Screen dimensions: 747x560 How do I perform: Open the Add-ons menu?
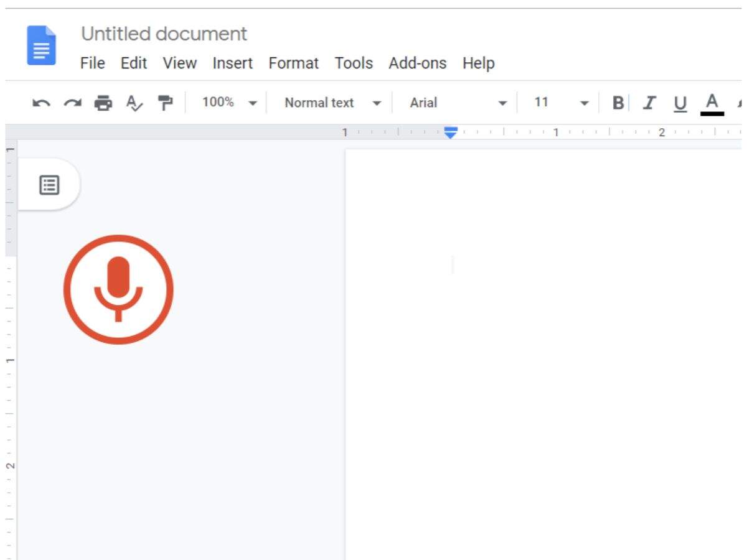point(417,63)
